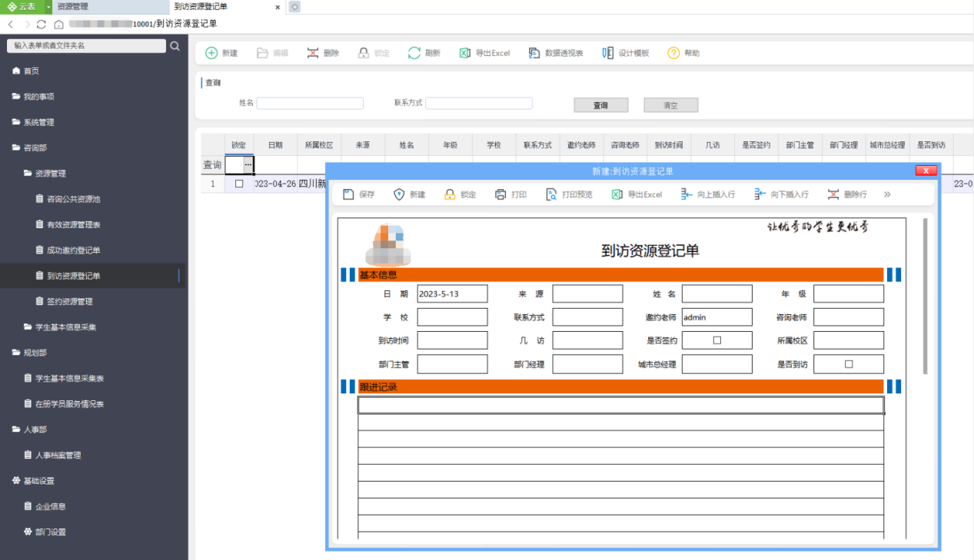Image resolution: width=974 pixels, height=560 pixels.
Task: Click the dialog vertical scrollbar
Action: 925,296
